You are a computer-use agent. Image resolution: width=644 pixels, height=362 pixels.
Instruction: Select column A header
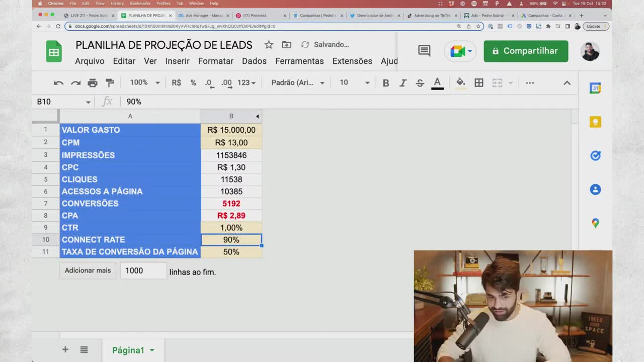[x=130, y=116]
